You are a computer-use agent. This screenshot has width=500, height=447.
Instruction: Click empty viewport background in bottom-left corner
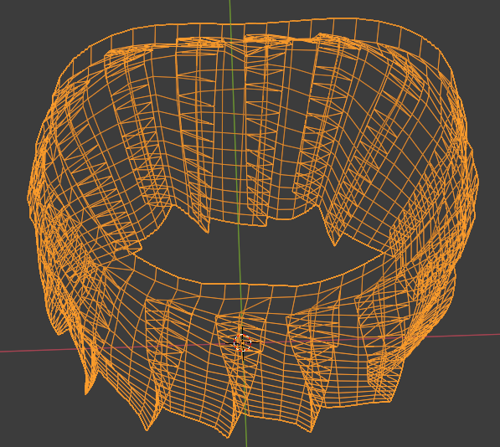(33, 417)
